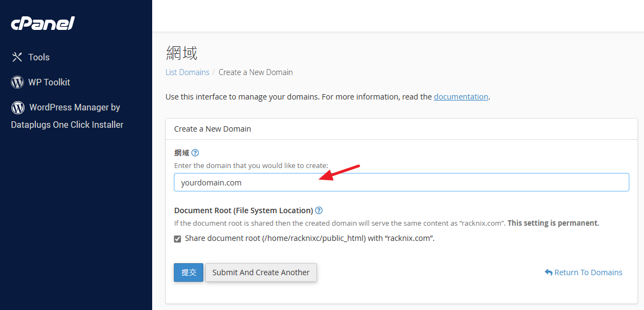The width and height of the screenshot is (644, 310).
Task: Click the 'Share document root' checkbox label text
Action: pos(310,238)
